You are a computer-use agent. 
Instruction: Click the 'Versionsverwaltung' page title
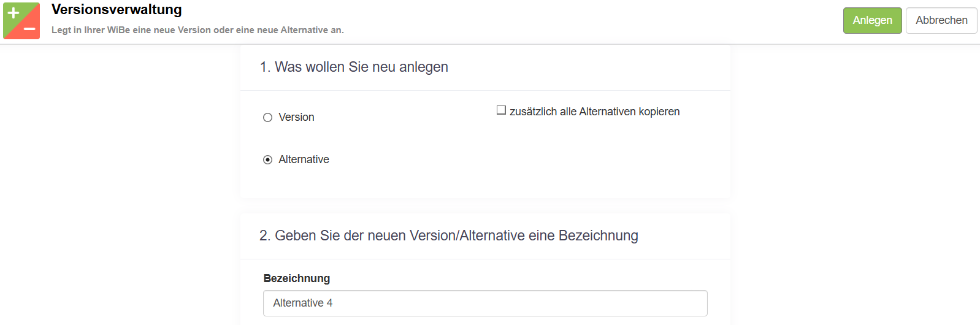[x=117, y=10]
